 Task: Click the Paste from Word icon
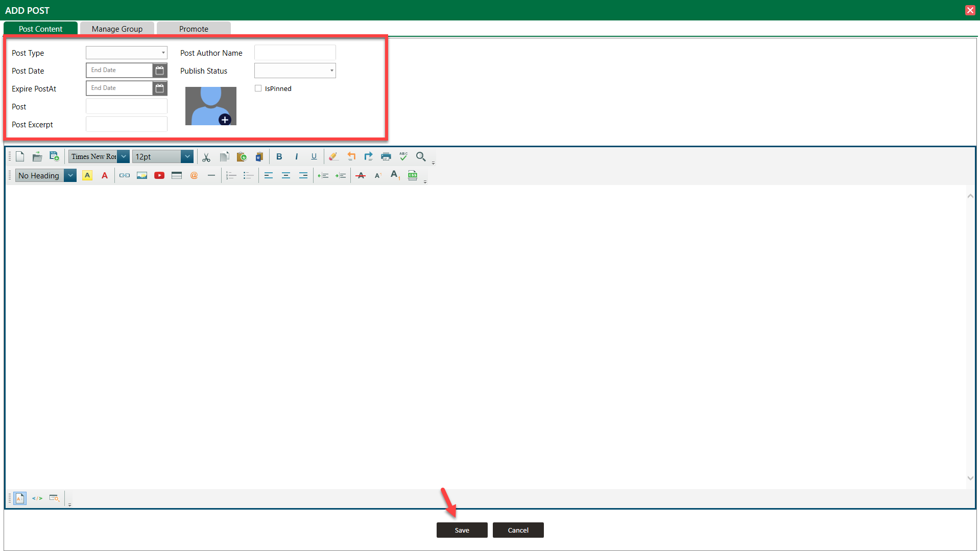(x=259, y=157)
